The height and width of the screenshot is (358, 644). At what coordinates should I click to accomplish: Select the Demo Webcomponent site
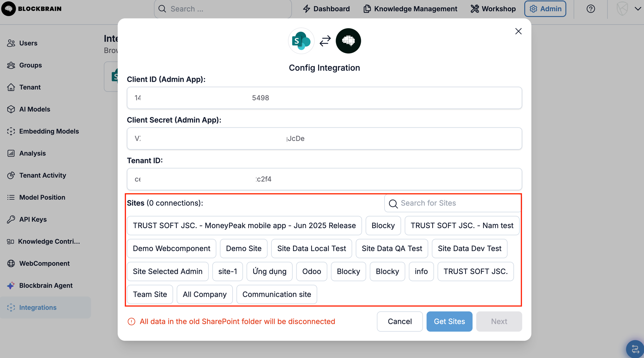point(172,249)
